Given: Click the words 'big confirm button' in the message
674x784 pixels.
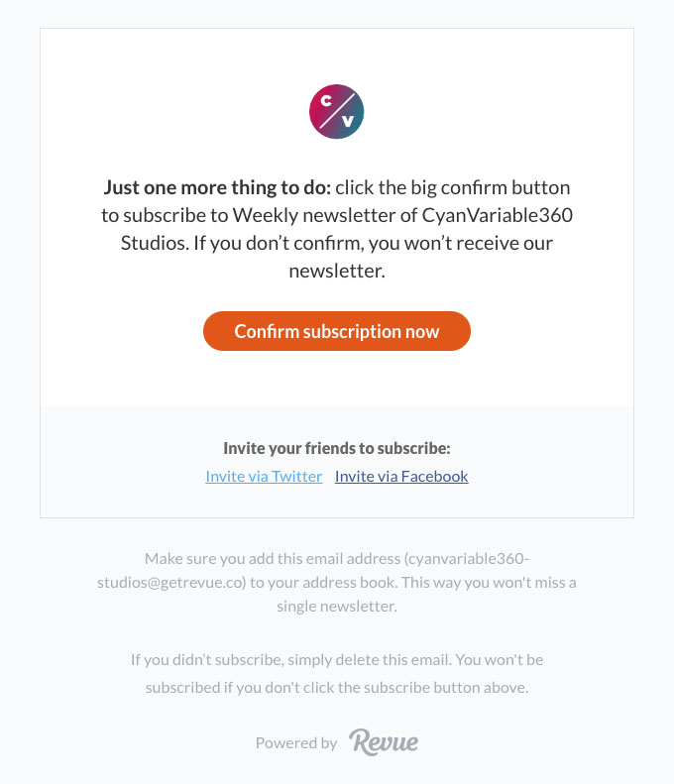Looking at the screenshot, I should click(491, 187).
